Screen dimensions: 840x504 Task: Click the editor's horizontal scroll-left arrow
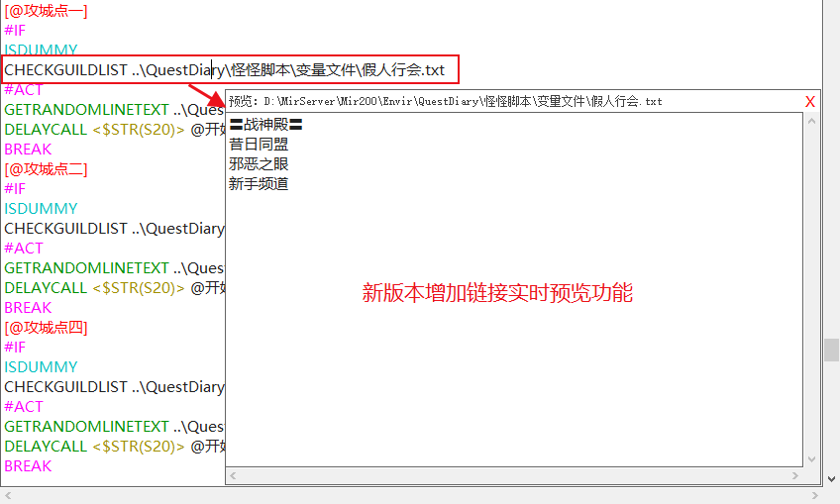pyautogui.click(x=8, y=496)
